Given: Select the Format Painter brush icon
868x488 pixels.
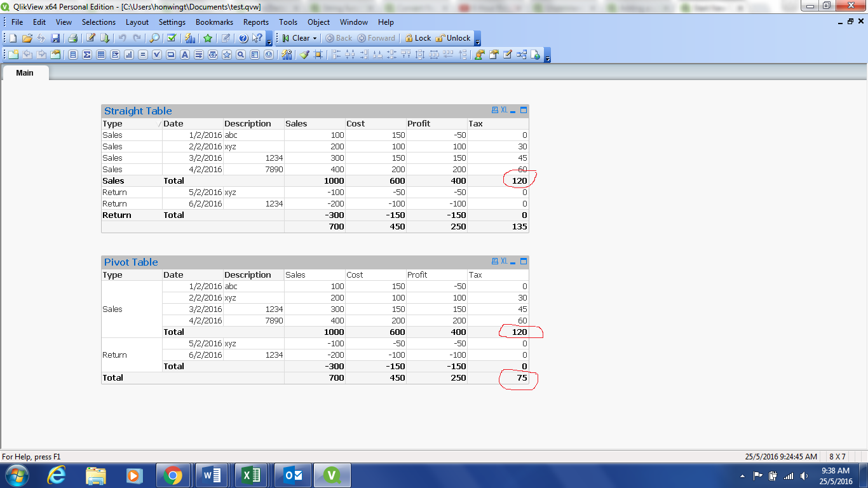Looking at the screenshot, I should [304, 55].
